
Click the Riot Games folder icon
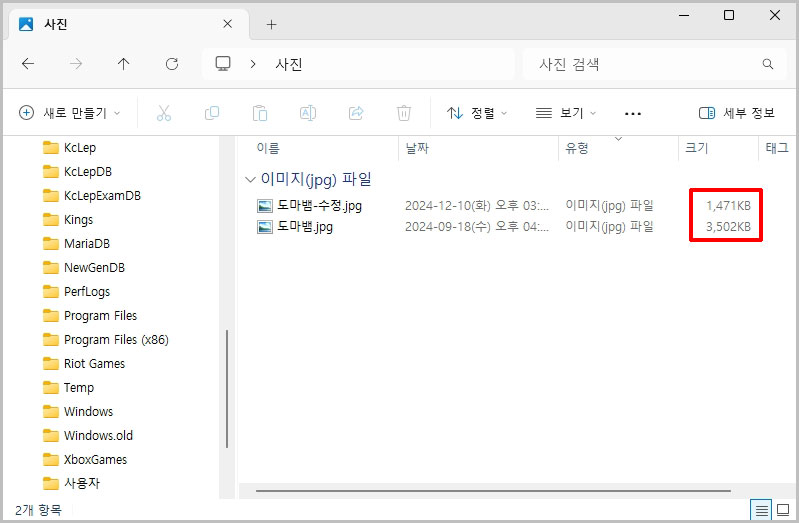click(x=50, y=363)
